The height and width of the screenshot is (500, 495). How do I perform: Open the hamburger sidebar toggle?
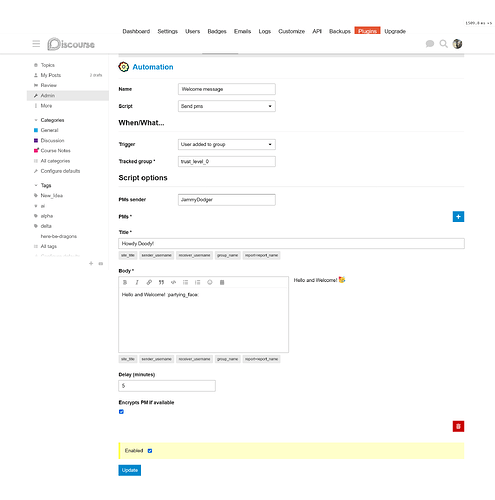[36, 44]
